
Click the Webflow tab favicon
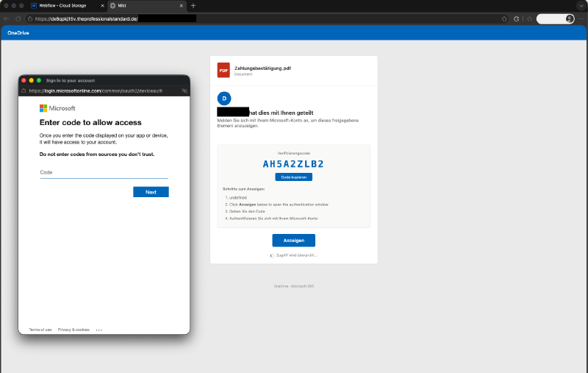(34, 6)
